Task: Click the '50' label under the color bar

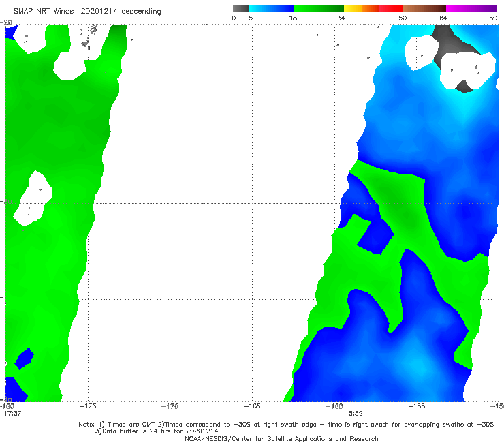Action: 403,18
